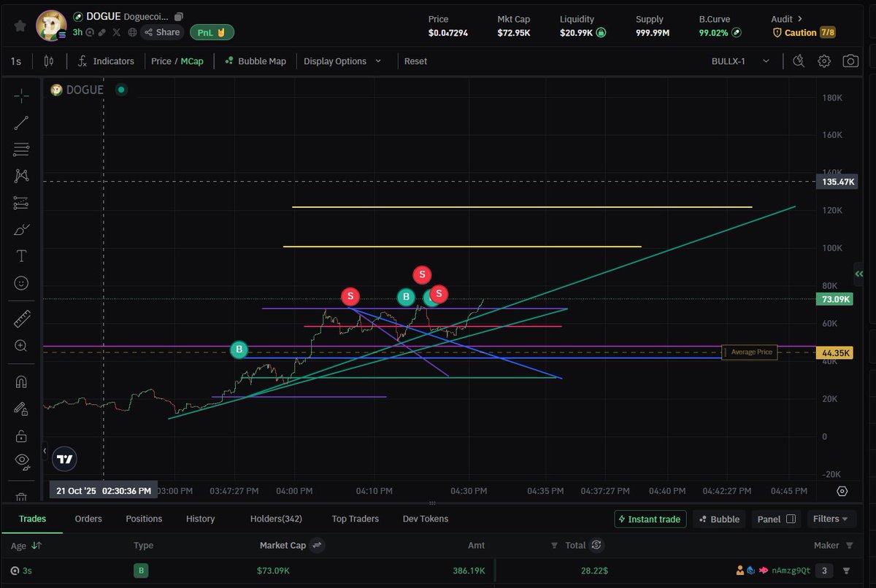This screenshot has height=588, width=876.
Task: Open Bubble view in trades panel
Action: point(719,519)
